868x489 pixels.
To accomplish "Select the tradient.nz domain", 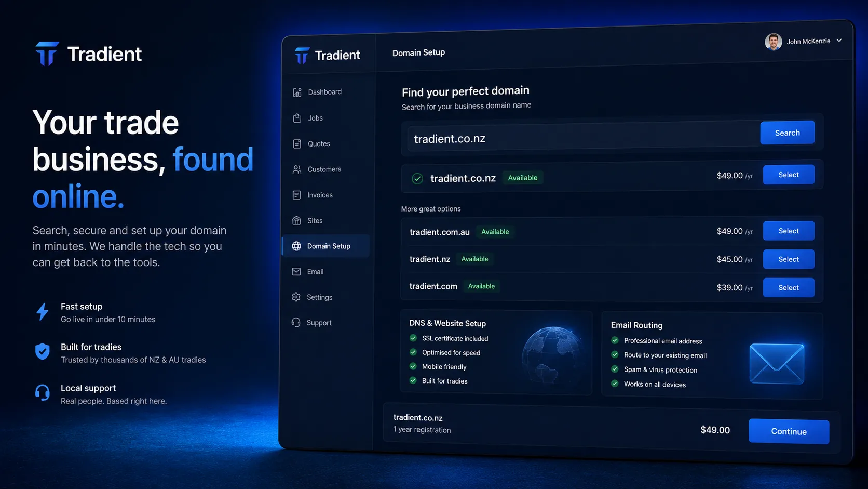I will point(789,259).
